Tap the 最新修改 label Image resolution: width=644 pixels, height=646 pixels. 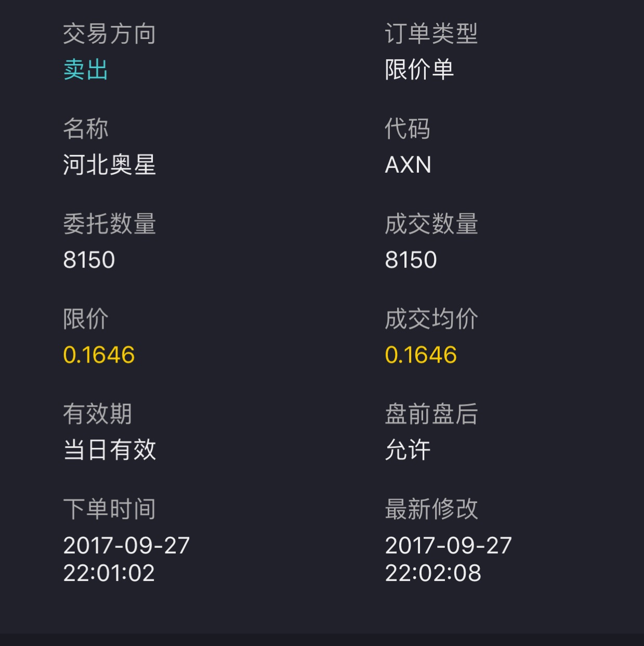(431, 509)
